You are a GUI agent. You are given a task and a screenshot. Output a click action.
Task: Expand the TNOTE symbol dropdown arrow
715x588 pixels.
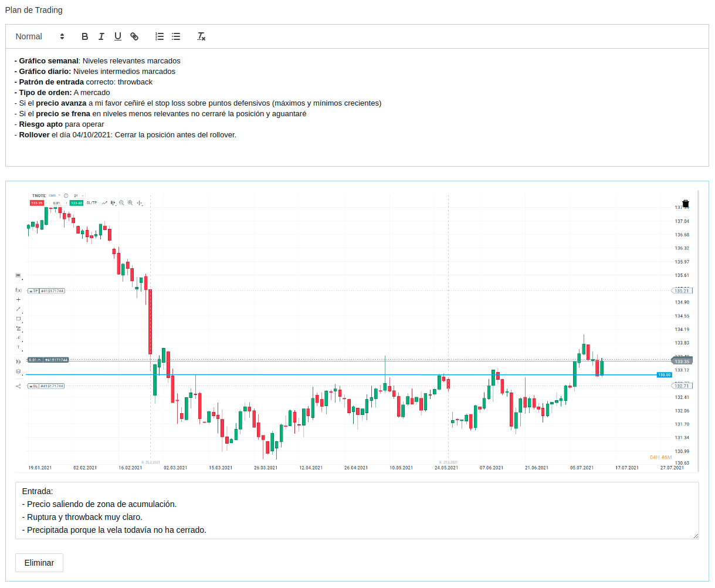tap(59, 195)
